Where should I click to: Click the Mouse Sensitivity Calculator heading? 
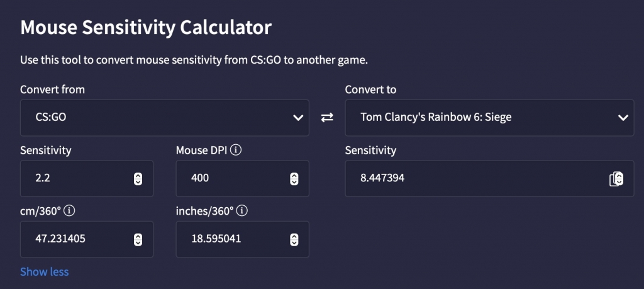click(146, 28)
